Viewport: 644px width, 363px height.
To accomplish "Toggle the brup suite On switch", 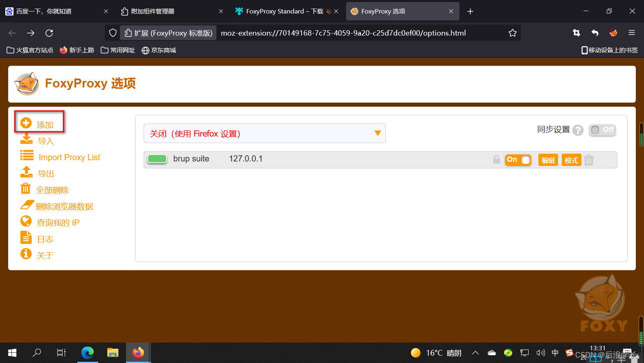I will (518, 160).
